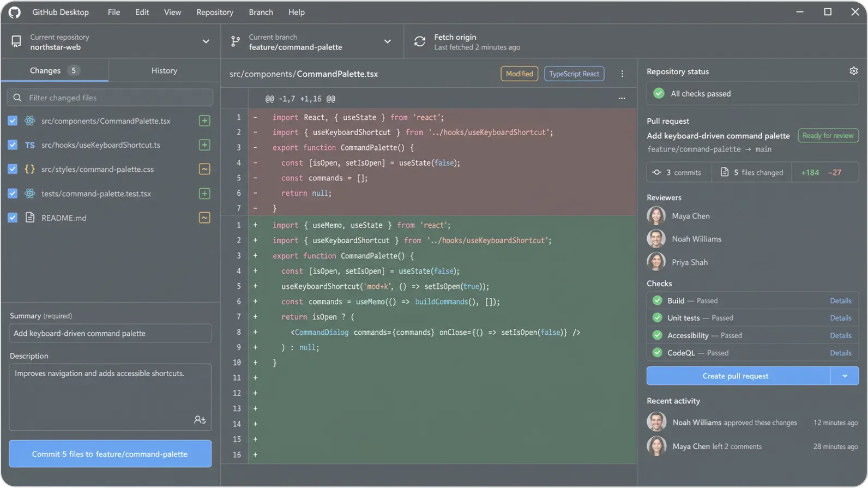The width and height of the screenshot is (868, 488).
Task: Click added status icon for useKeyboardShortcut.ts
Action: (204, 145)
